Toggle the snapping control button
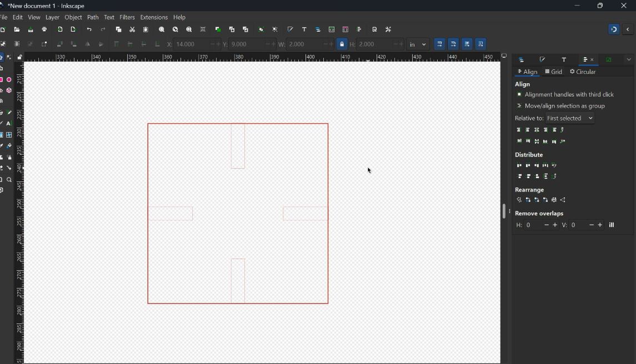Viewport: 636px width, 364px height. (x=614, y=29)
